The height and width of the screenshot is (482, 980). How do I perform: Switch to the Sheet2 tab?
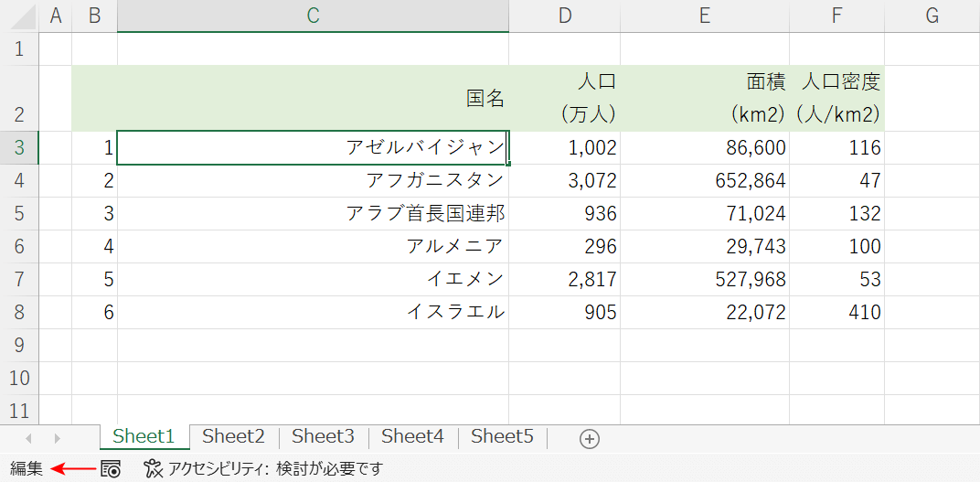coord(233,437)
